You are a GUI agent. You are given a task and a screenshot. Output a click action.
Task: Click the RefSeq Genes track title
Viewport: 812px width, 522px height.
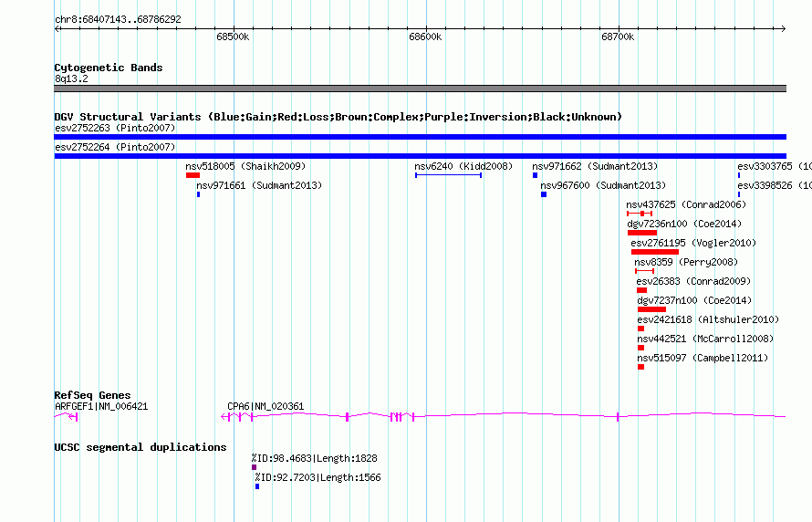coord(93,395)
